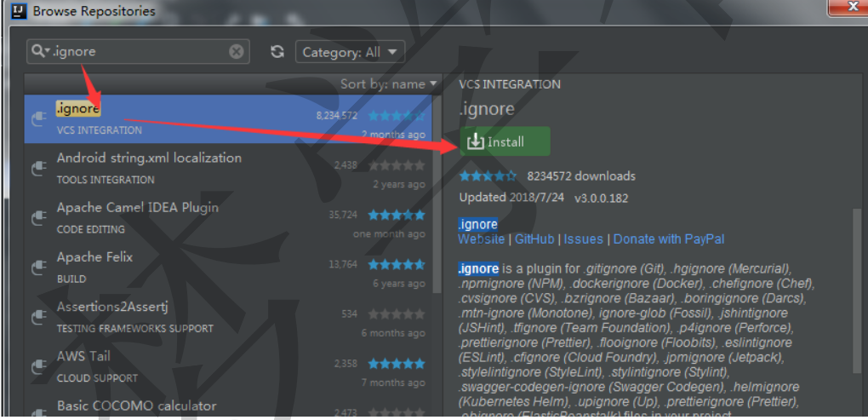The image size is (868, 420).
Task: Click the 8,234,572 download count in the list
Action: [337, 116]
